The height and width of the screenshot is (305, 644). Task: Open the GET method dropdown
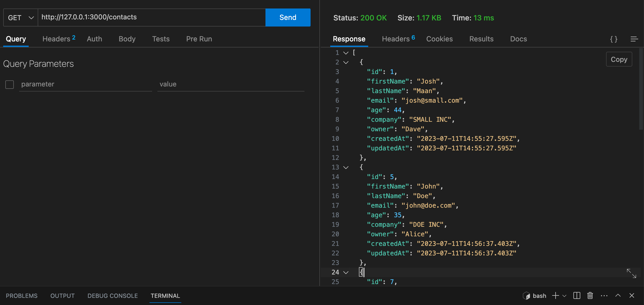click(x=21, y=18)
